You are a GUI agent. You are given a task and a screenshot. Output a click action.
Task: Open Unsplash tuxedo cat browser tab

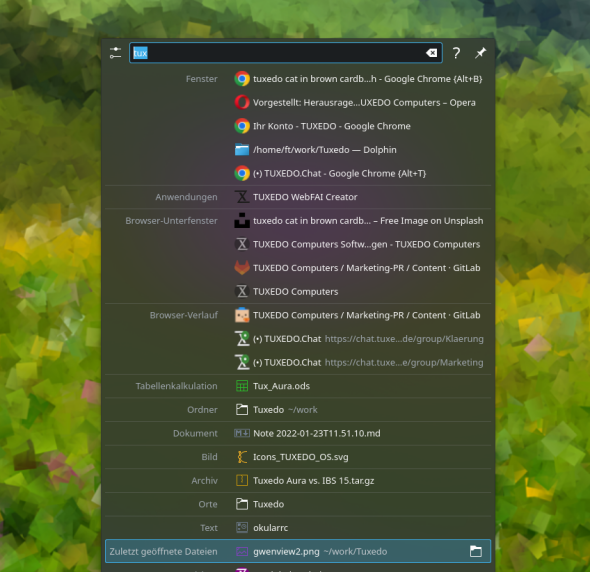(x=298, y=221)
